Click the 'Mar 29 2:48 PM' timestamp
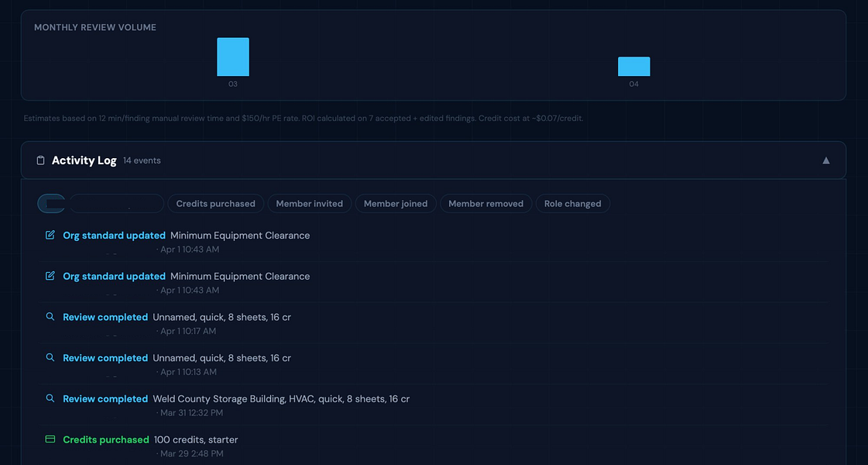Image resolution: width=868 pixels, height=465 pixels. 191,454
